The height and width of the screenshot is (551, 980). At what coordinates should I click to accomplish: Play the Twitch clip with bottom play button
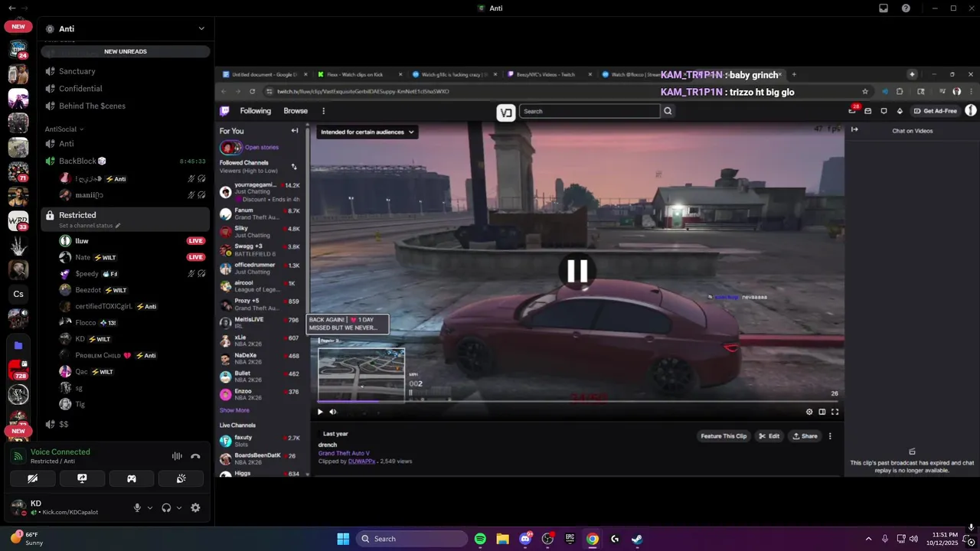click(320, 412)
